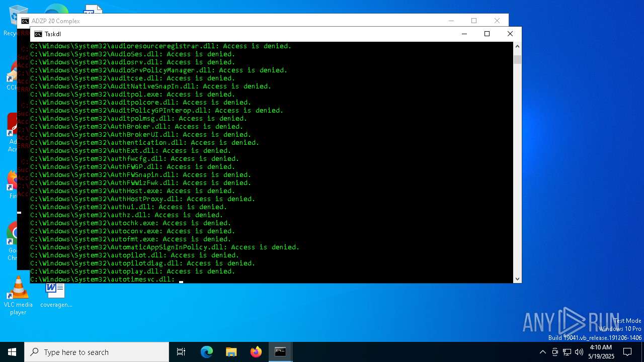Minimize the ADZP 20 Complex window

[x=451, y=21]
